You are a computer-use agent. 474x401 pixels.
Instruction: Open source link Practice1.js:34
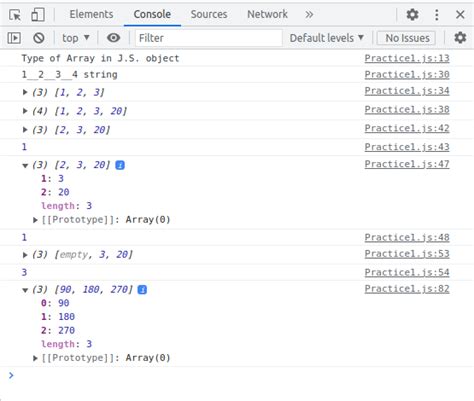click(x=407, y=91)
